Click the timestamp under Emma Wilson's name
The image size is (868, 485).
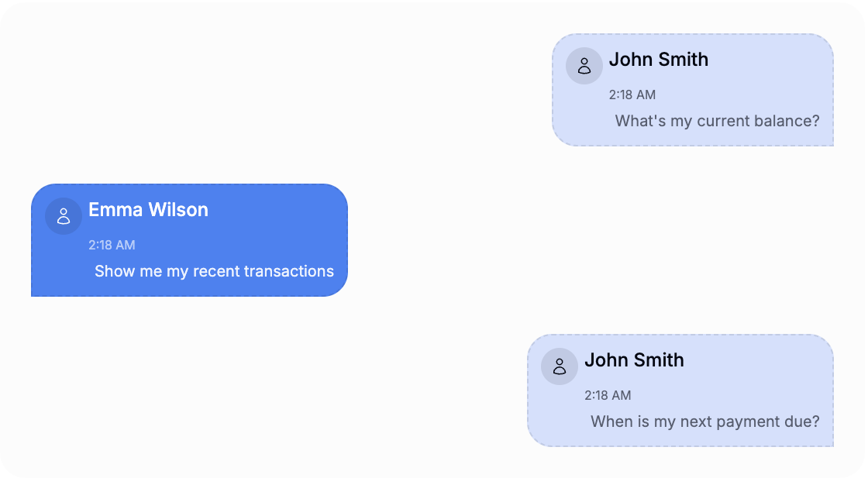[112, 245]
